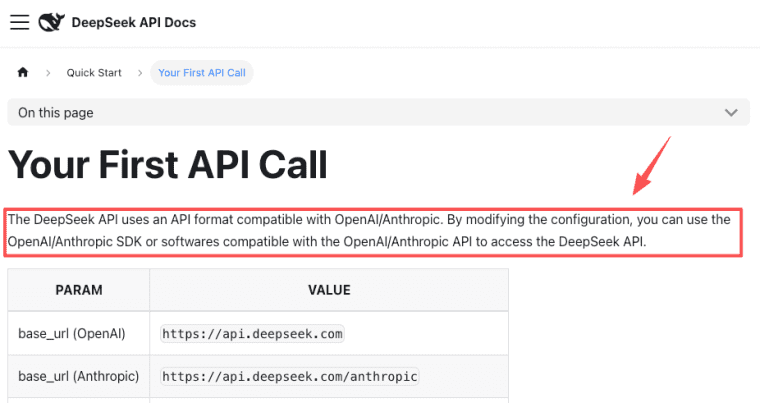
Task: Go to the home breadcrumb icon
Action: [23, 73]
